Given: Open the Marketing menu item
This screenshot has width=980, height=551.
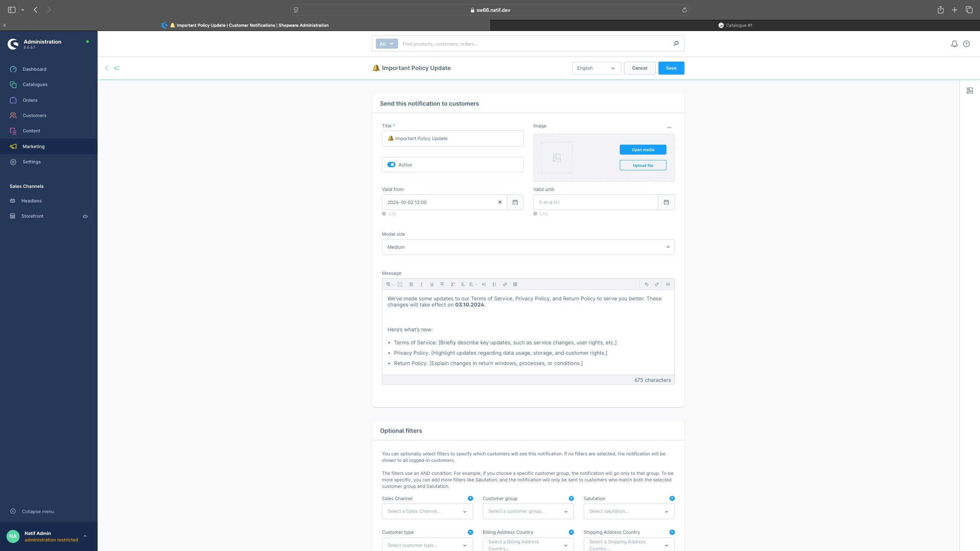Looking at the screenshot, I should tap(33, 146).
